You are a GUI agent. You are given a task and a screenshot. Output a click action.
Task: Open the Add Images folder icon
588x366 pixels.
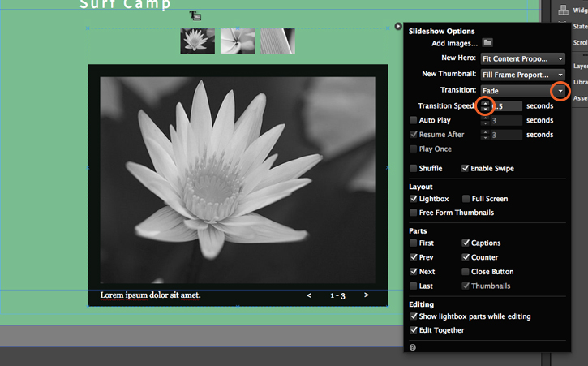tap(487, 42)
